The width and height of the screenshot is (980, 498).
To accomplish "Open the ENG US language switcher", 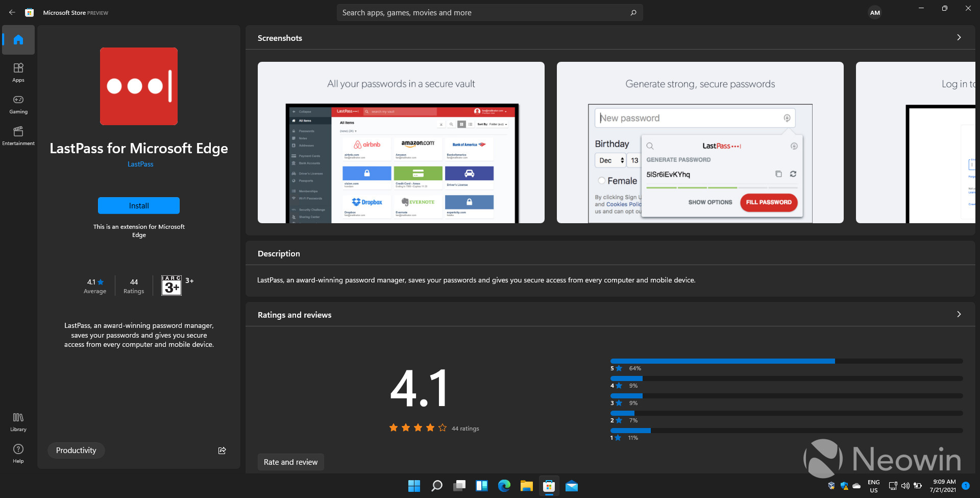I will pyautogui.click(x=873, y=486).
